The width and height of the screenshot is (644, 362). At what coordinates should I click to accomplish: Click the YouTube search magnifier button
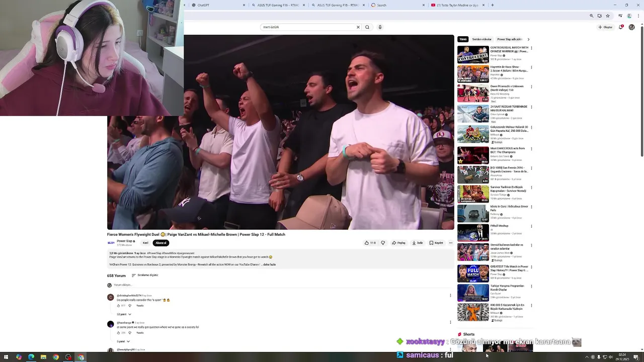pos(367,27)
